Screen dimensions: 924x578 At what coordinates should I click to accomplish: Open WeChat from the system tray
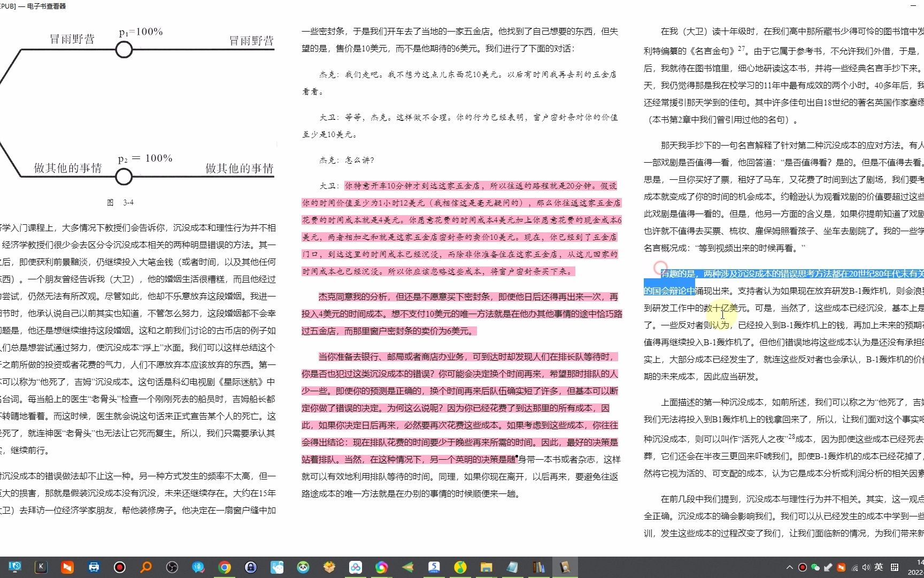815,567
